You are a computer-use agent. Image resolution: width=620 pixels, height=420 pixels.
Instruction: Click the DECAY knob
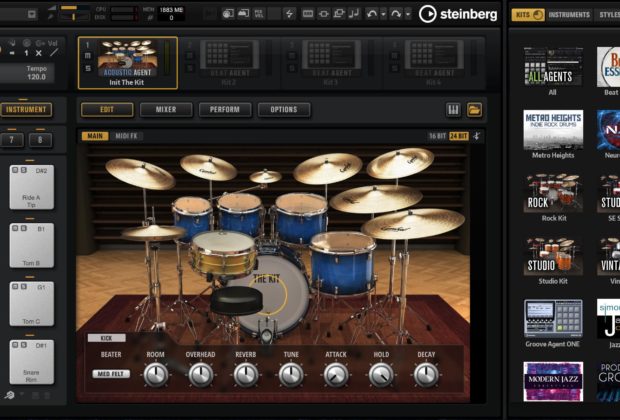[426, 375]
